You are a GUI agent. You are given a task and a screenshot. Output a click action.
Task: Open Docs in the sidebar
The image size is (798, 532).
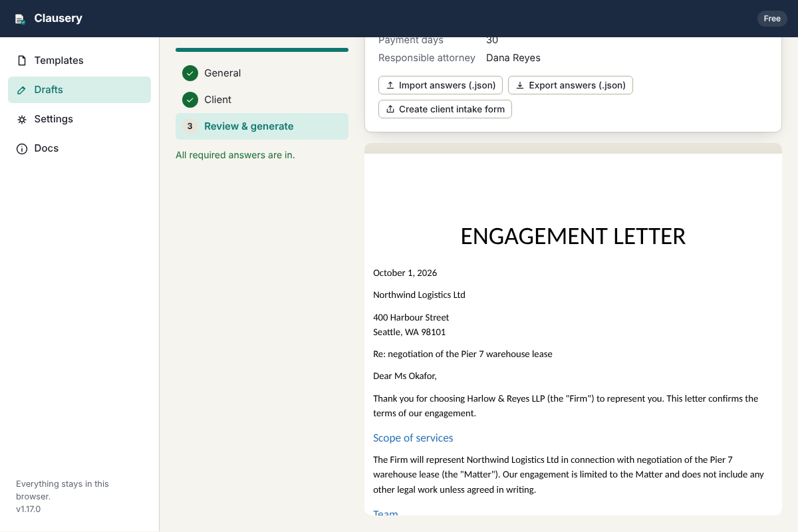point(79,148)
